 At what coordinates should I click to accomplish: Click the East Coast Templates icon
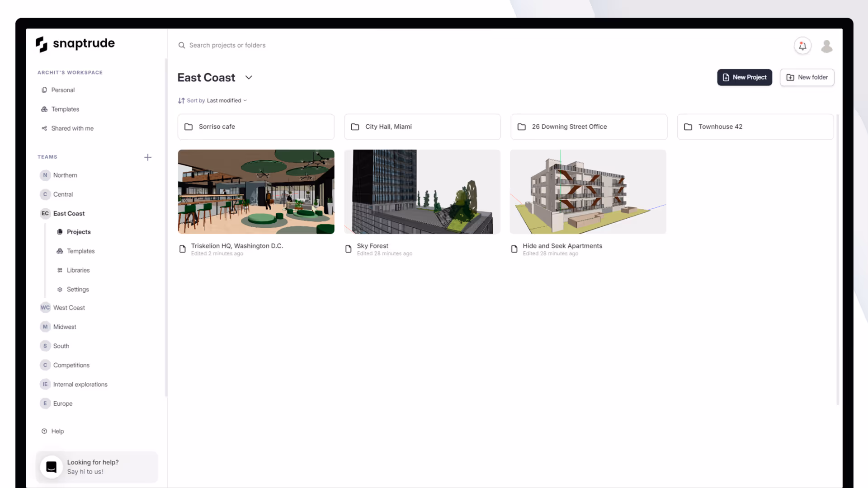[60, 251]
